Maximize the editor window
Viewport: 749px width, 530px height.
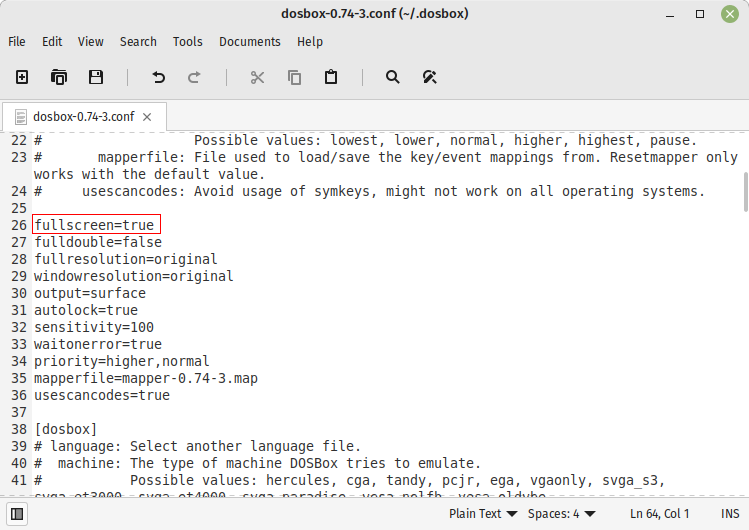click(700, 14)
